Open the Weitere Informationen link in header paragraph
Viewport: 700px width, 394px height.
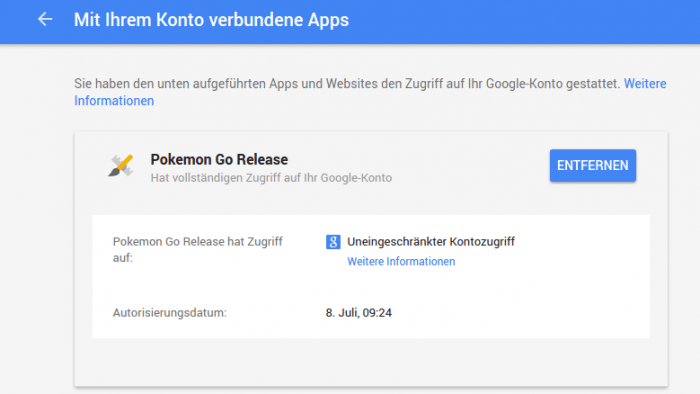pos(370,92)
